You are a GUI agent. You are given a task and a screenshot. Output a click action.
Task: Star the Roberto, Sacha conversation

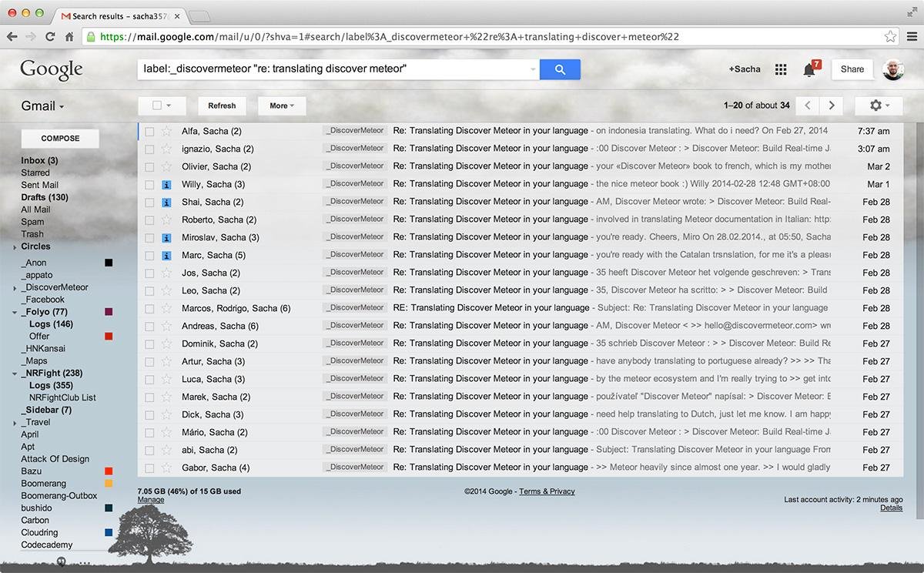(166, 219)
